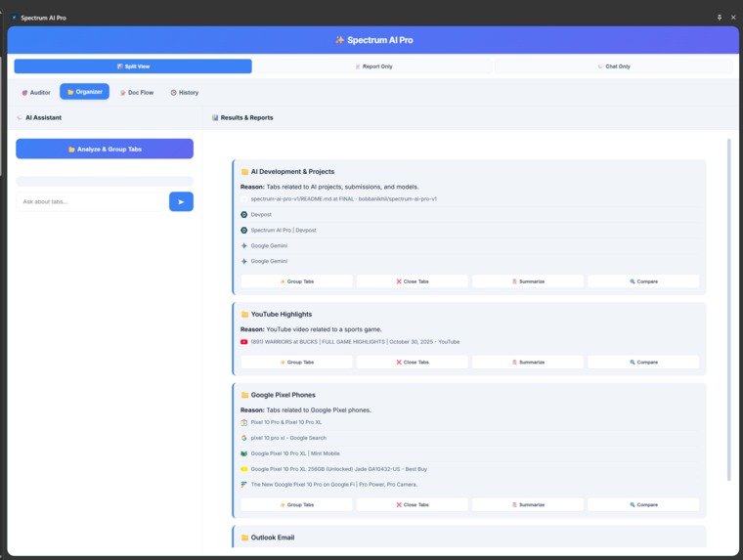
Task: Click the pin icon in title bar
Action: pyautogui.click(x=720, y=17)
